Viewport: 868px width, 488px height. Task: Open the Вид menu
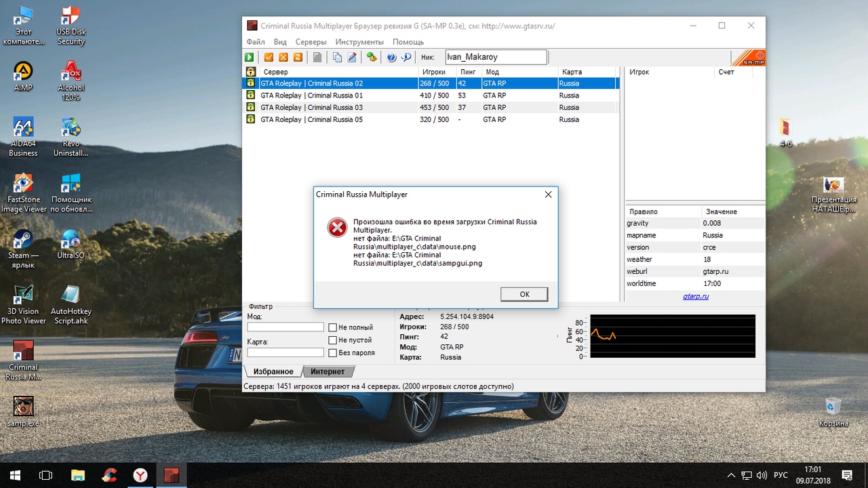tap(280, 42)
